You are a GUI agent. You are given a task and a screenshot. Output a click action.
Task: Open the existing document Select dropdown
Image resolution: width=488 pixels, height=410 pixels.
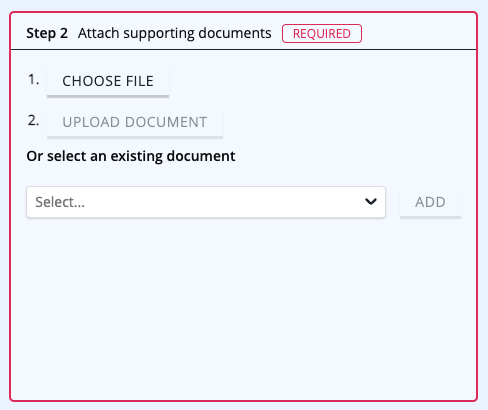pyautogui.click(x=206, y=202)
